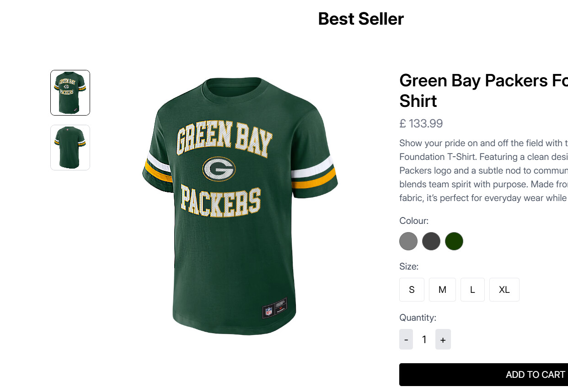568x392 pixels.
Task: Choose the dark green colour swatch
Action: click(454, 241)
